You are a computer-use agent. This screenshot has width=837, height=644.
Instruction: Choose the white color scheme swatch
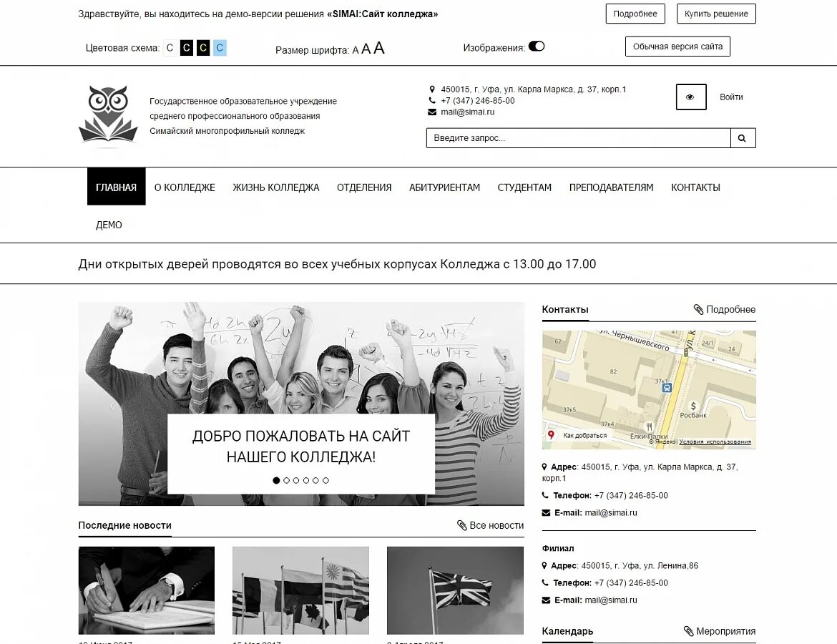pyautogui.click(x=170, y=48)
